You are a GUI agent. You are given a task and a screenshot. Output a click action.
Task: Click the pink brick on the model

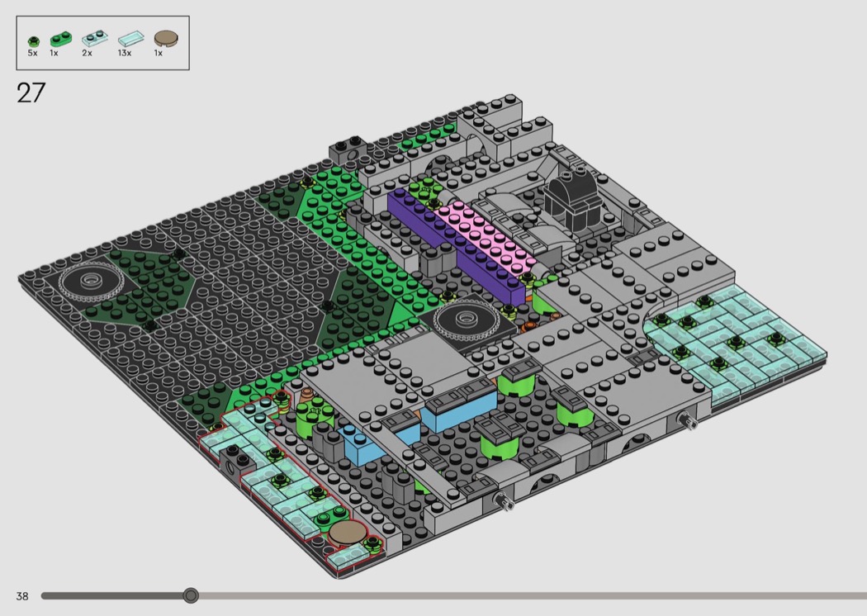pyautogui.click(x=486, y=234)
